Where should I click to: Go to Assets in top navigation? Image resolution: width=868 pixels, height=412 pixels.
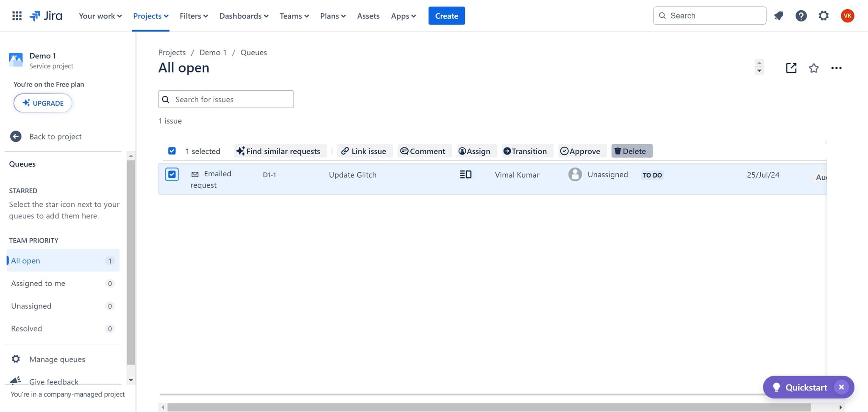click(x=368, y=16)
